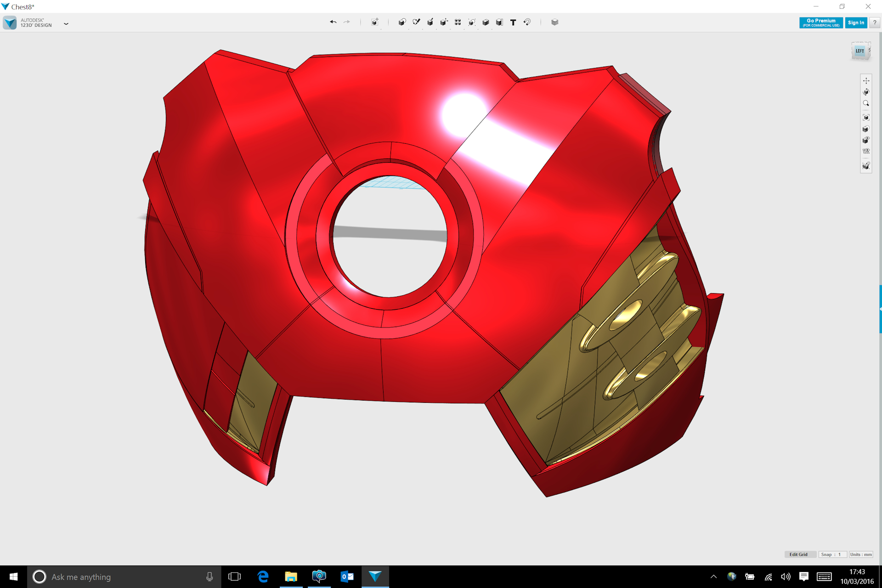Open the Combine tool menu
The image size is (882, 588).
coord(486,22)
